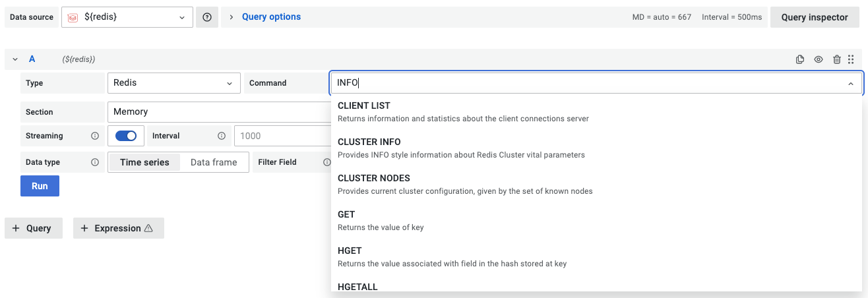Screen dimensions: 868x298
Task: Click the MD = auto = 667 text
Action: (x=662, y=17)
